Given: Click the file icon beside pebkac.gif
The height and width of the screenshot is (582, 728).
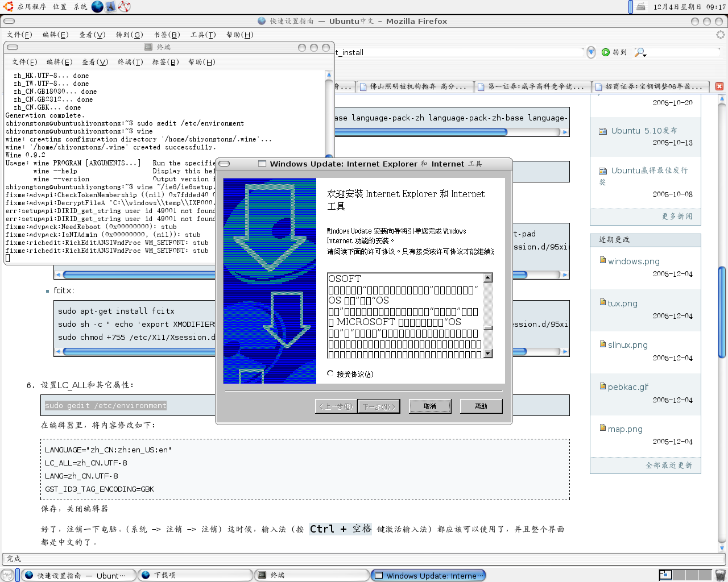Looking at the screenshot, I should (x=603, y=386).
